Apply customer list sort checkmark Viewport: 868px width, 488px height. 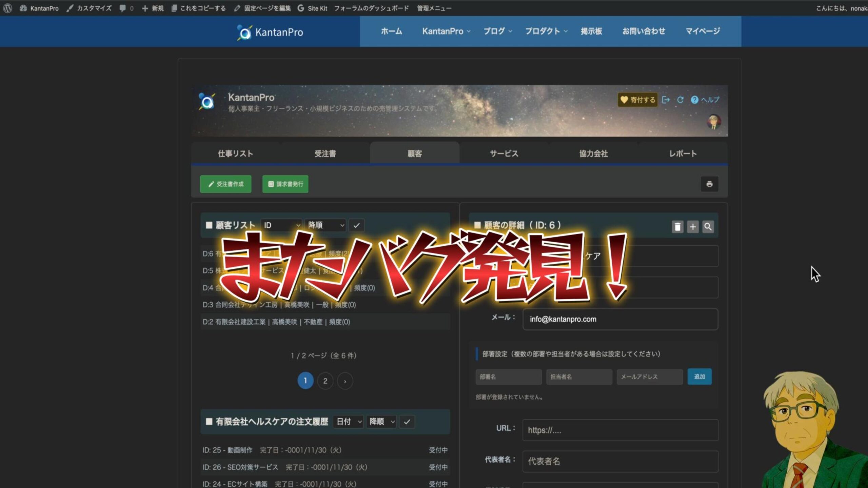pyautogui.click(x=356, y=225)
